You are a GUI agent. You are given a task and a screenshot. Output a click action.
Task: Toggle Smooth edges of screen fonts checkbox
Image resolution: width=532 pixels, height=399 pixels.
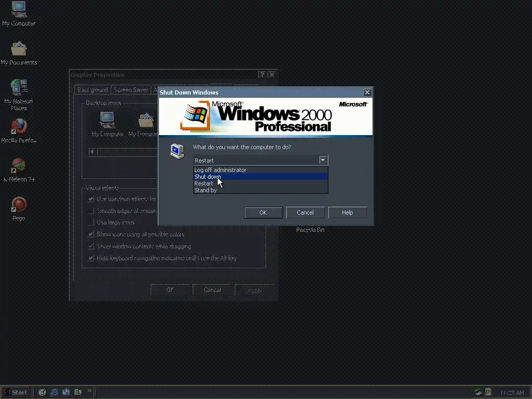pos(90,211)
